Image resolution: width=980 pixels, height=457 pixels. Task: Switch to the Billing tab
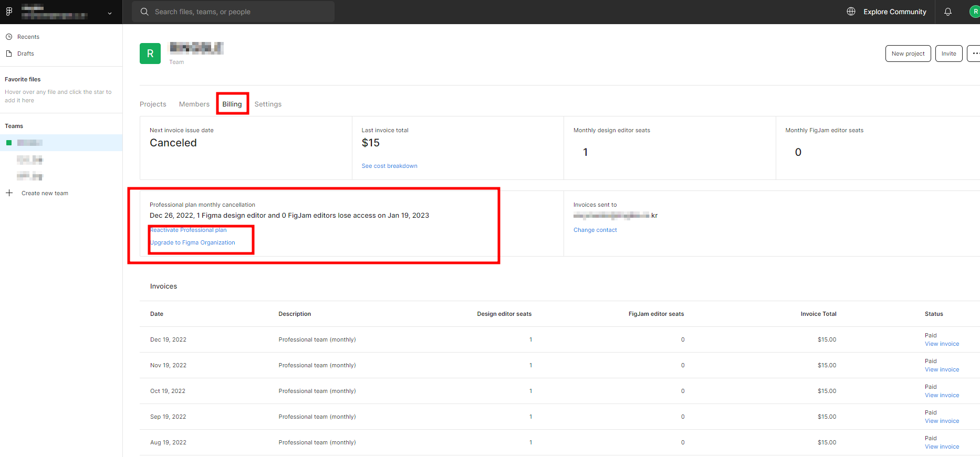(232, 104)
